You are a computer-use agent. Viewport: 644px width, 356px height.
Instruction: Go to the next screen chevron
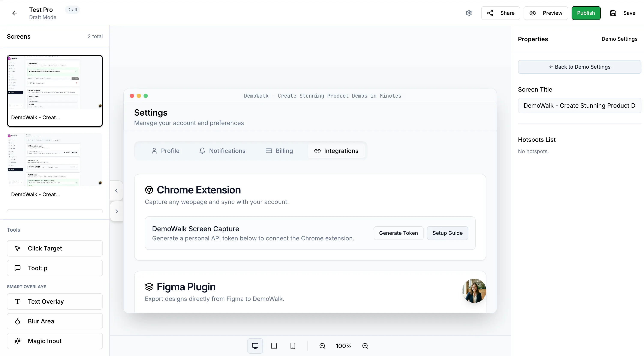click(x=117, y=211)
